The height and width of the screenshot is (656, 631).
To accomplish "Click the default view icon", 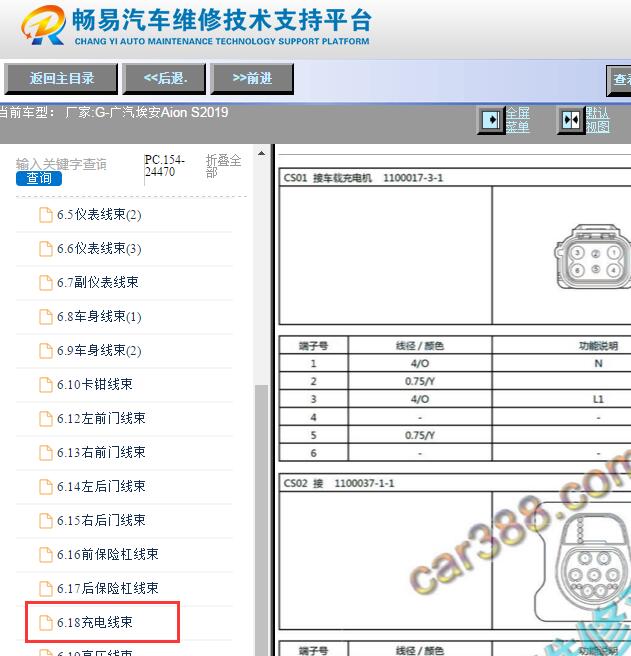I will [x=570, y=120].
